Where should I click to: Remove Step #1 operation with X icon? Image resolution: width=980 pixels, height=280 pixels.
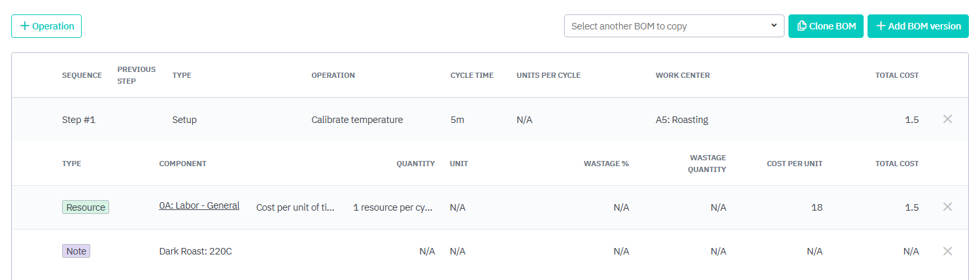coord(947,119)
